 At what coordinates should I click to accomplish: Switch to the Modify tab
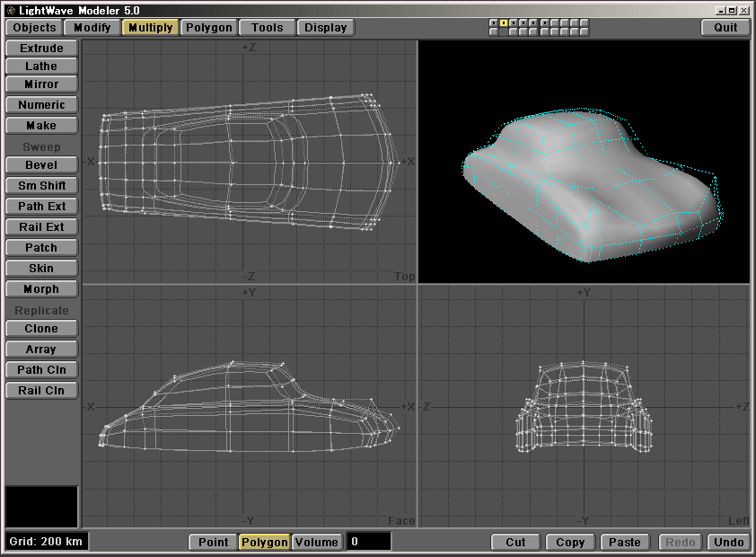pos(92,27)
